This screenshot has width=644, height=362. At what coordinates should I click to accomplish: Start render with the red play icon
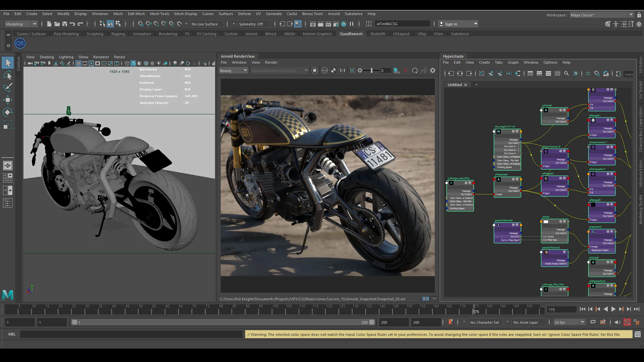(406, 70)
